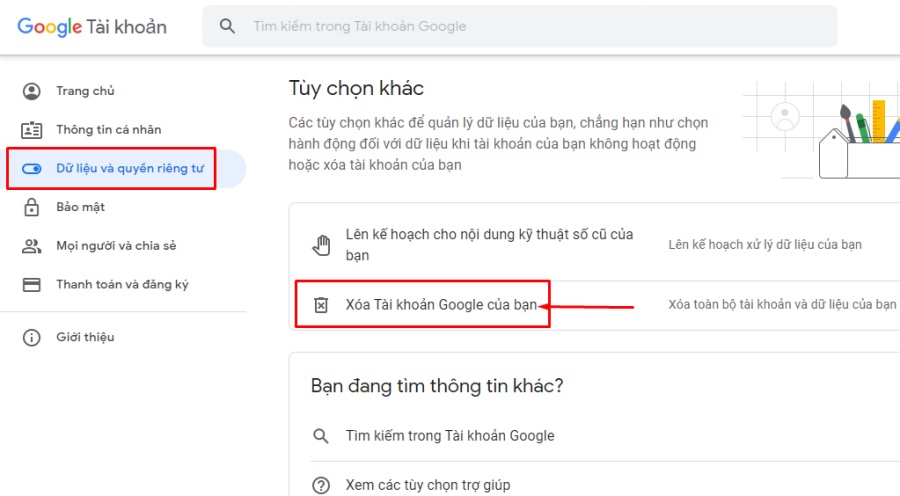Click the hand icon for digital legacy plan
The width and height of the screenshot is (900, 496).
point(321,245)
